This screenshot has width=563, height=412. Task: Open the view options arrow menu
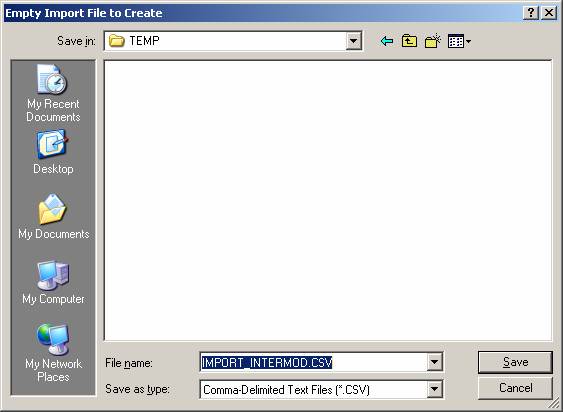[x=468, y=42]
